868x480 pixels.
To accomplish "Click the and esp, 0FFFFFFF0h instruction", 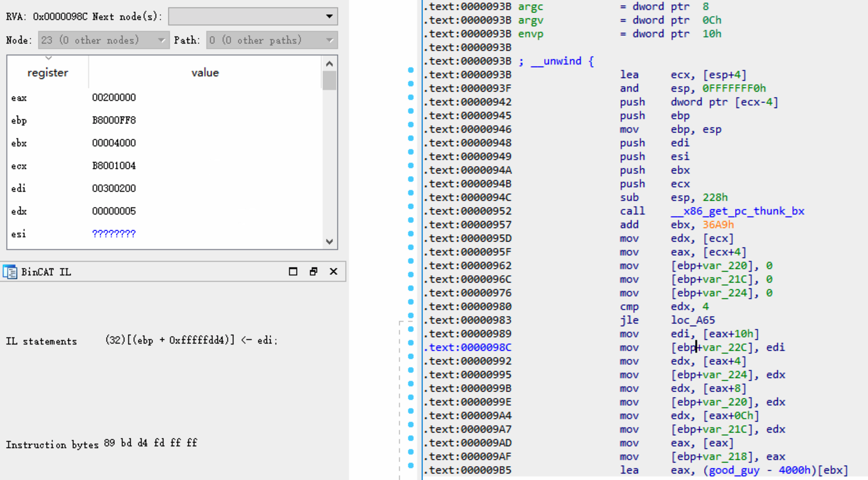I will tap(693, 88).
